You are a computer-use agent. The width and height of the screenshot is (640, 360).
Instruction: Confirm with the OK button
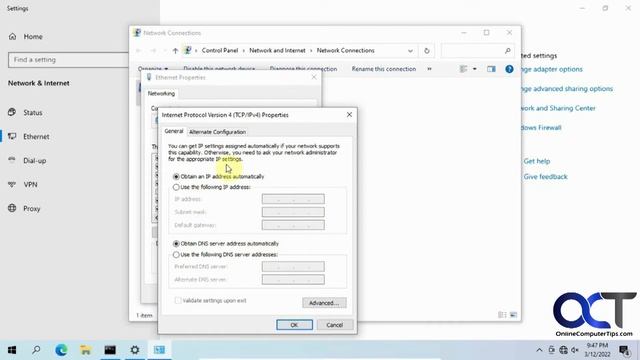(x=294, y=325)
